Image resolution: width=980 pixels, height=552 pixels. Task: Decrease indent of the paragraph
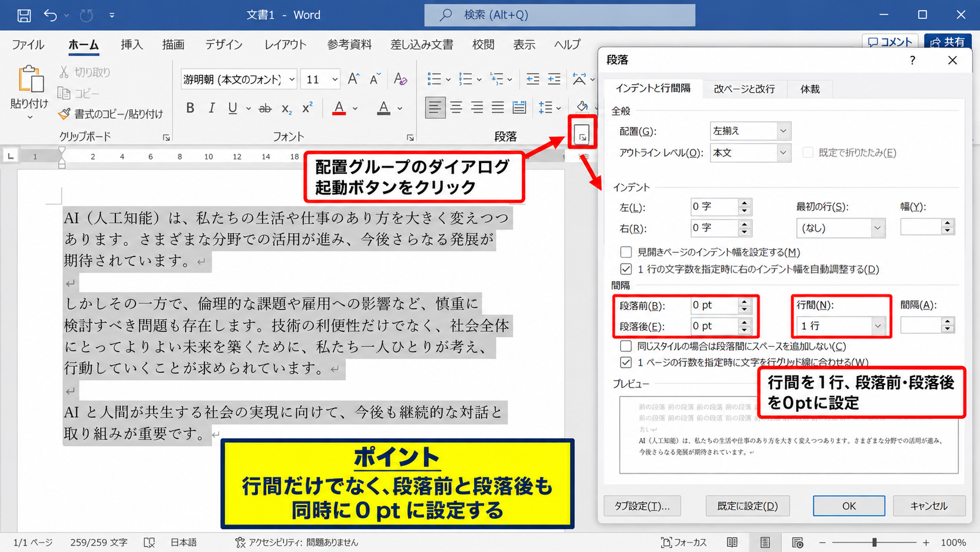(x=533, y=79)
